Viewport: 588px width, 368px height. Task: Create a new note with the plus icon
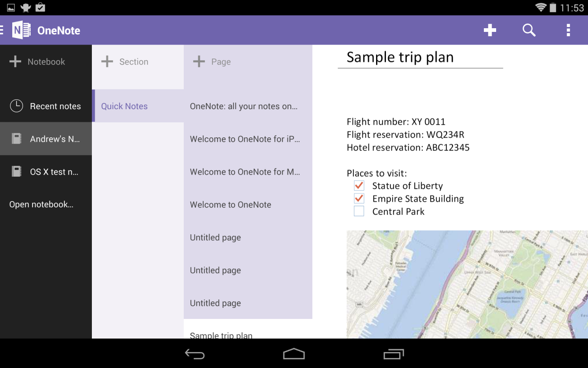tap(490, 30)
